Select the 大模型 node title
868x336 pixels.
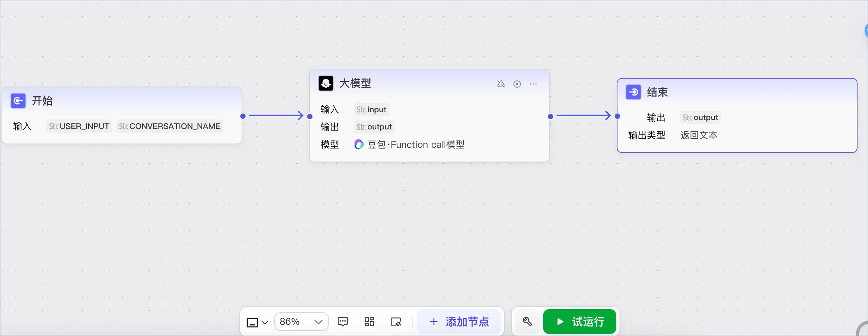(x=355, y=83)
